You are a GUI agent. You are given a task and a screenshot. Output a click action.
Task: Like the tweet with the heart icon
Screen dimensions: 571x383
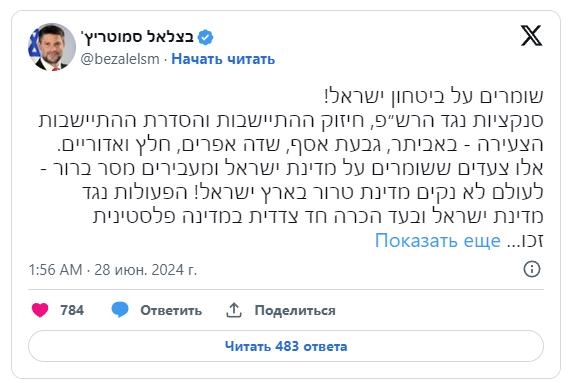tap(40, 310)
